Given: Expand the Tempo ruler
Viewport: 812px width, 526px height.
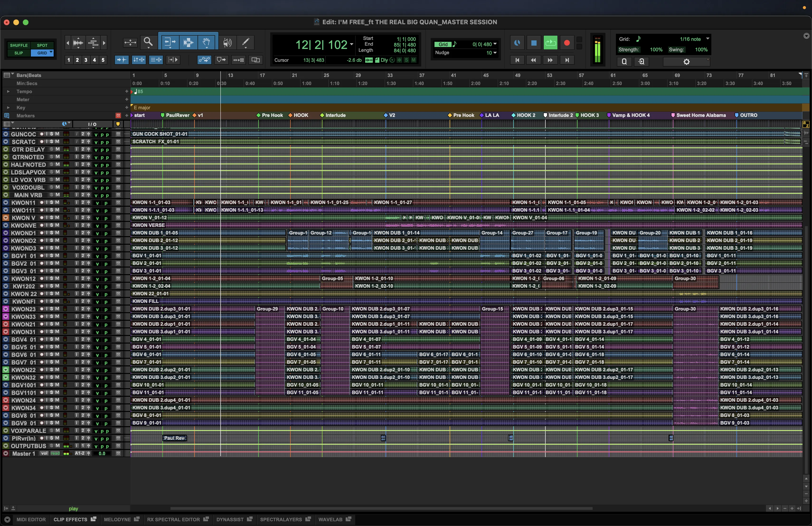Looking at the screenshot, I should click(x=8, y=91).
